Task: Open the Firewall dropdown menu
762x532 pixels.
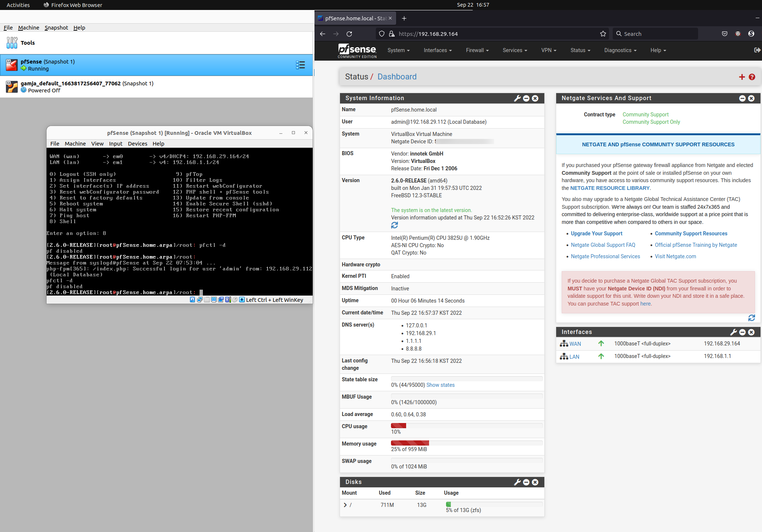Action: (477, 50)
